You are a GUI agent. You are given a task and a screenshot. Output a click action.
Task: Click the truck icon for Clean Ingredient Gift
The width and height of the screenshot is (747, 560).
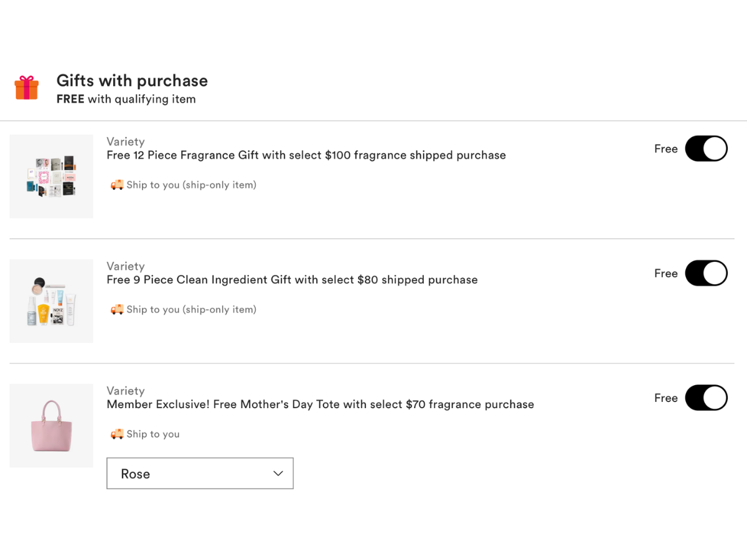117,309
